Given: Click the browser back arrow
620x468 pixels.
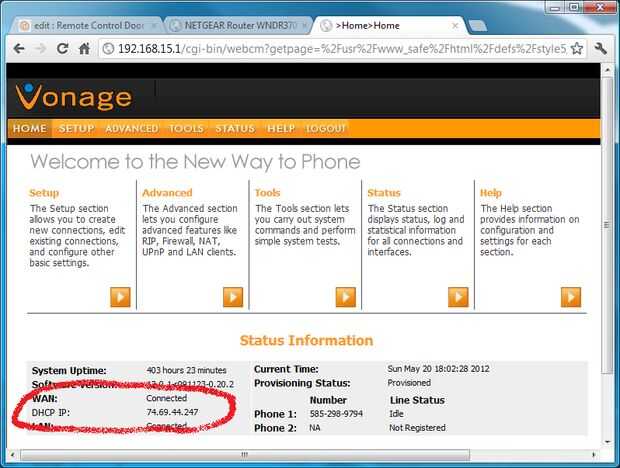Looking at the screenshot, I should coord(19,49).
